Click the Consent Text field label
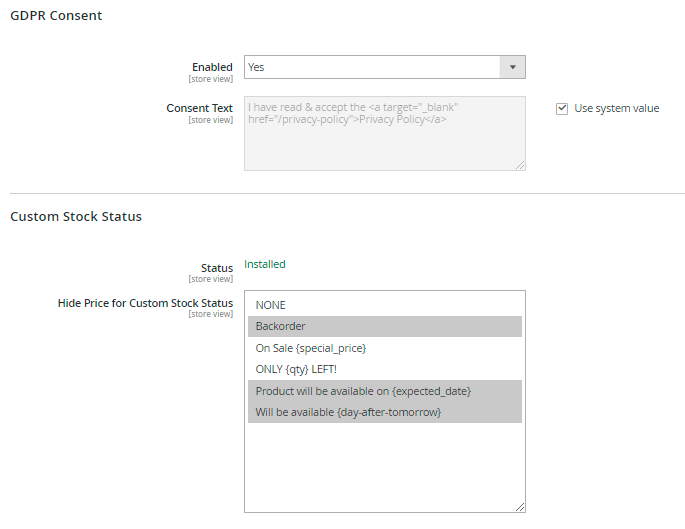The width and height of the screenshot is (685, 529). coord(199,108)
